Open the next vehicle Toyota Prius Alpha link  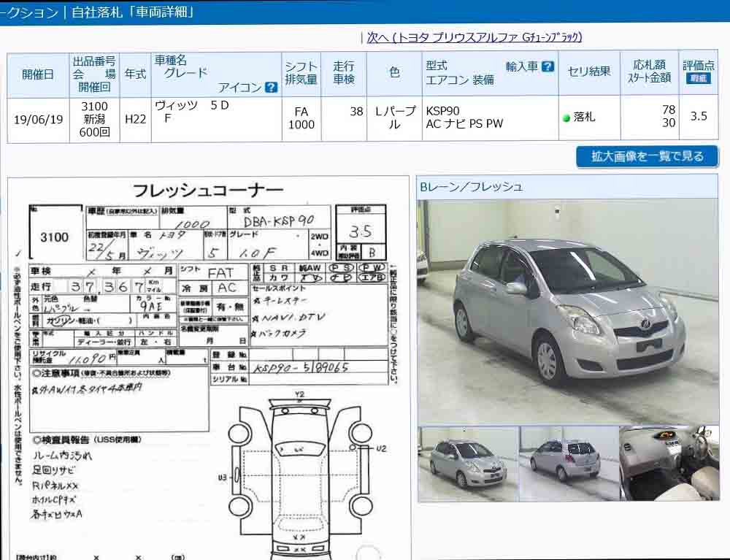(x=474, y=38)
